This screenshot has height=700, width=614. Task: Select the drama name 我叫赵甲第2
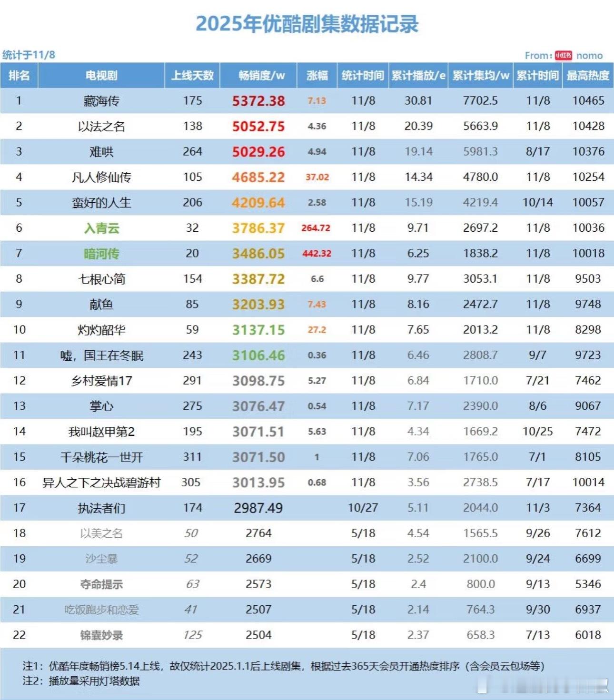(x=101, y=432)
